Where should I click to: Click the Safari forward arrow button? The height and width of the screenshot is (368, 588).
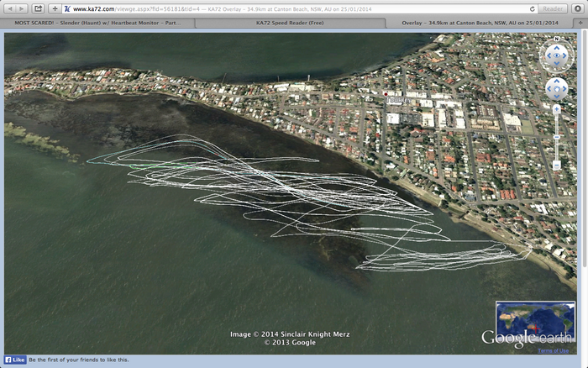pyautogui.click(x=22, y=8)
